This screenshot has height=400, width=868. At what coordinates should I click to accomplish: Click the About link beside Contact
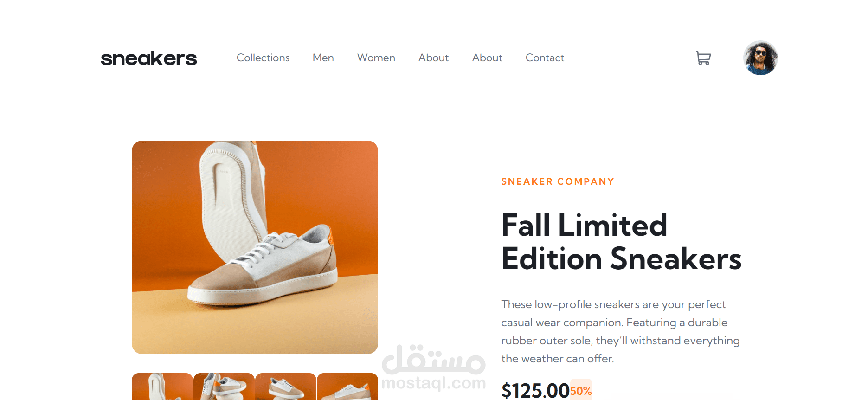[487, 58]
